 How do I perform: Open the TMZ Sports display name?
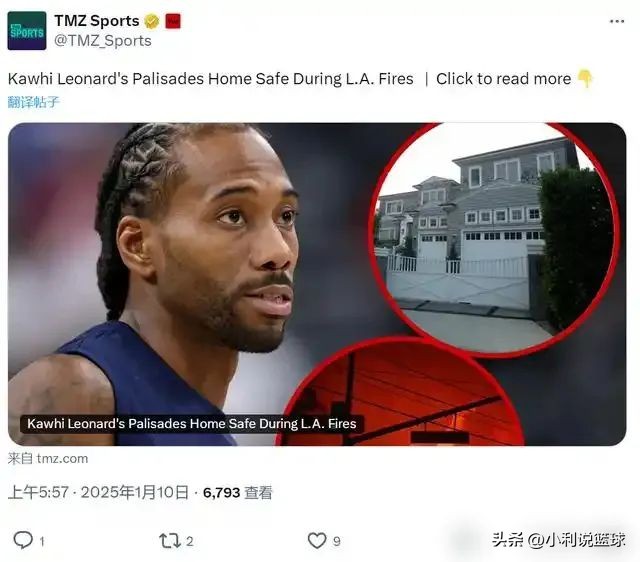pos(97,21)
